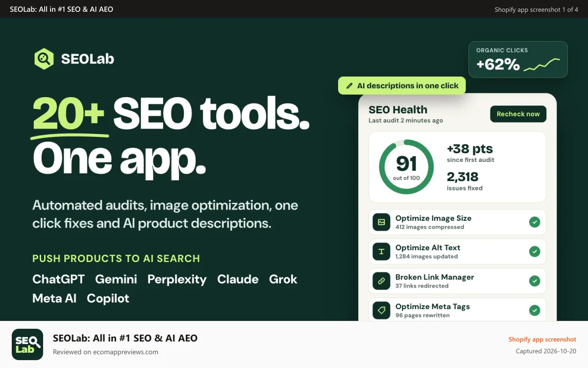
Task: Click 96 pages rewritten text
Action: tap(422, 315)
